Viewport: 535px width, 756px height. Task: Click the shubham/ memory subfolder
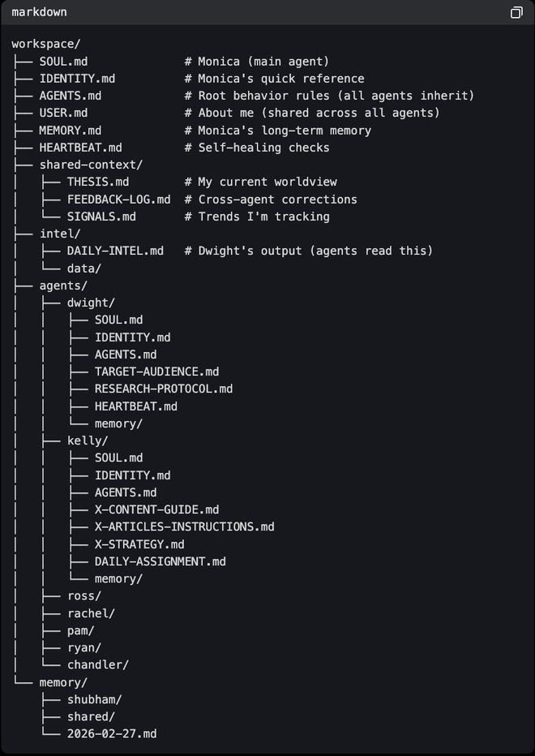point(94,699)
